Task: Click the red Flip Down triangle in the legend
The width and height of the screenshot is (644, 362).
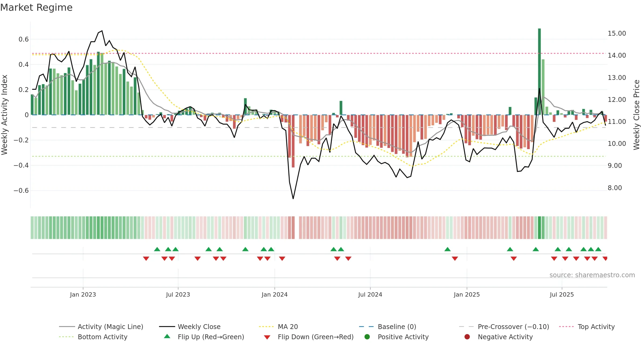Action: [x=267, y=337]
